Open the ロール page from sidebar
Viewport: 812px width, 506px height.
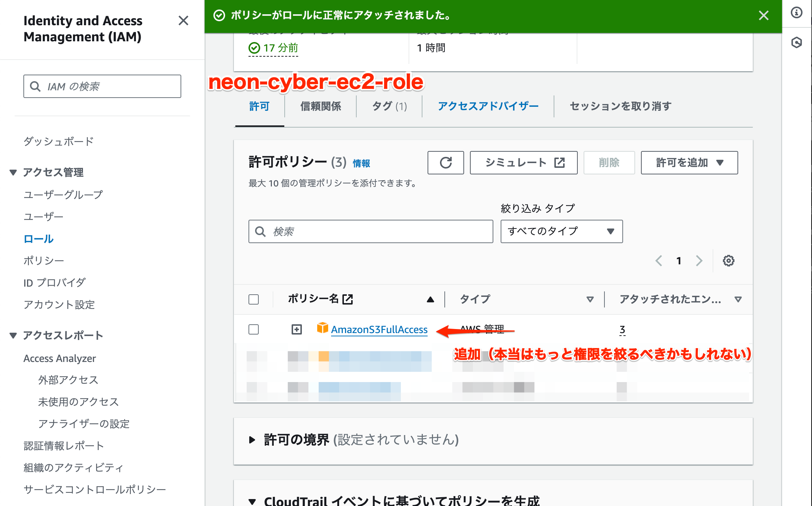click(38, 239)
